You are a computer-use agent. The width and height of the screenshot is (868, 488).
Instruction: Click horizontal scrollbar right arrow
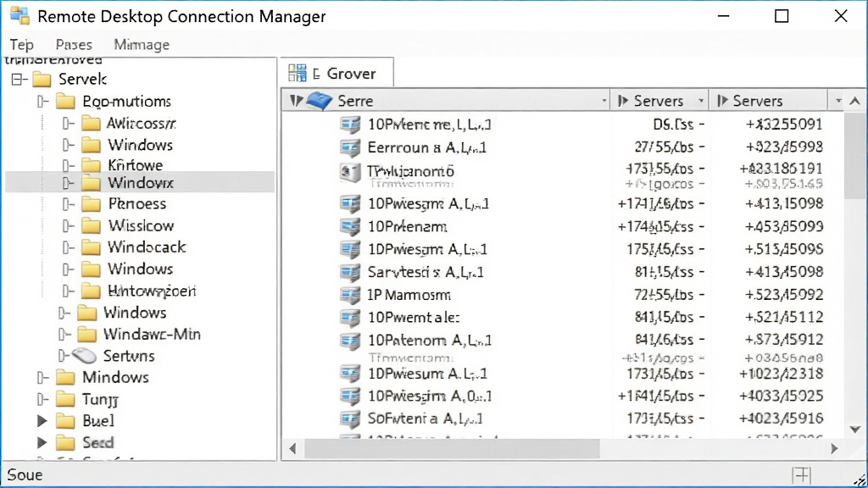tap(835, 449)
